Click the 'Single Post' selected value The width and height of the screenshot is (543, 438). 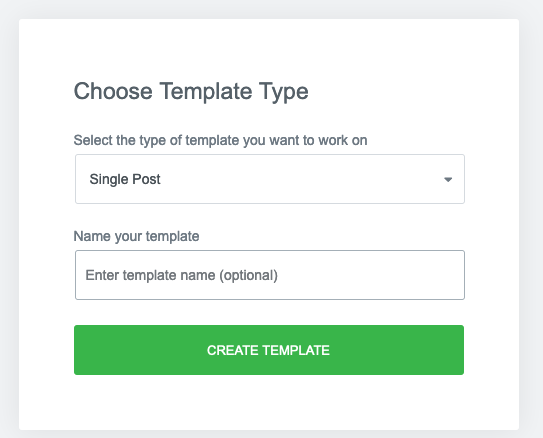[125, 179]
